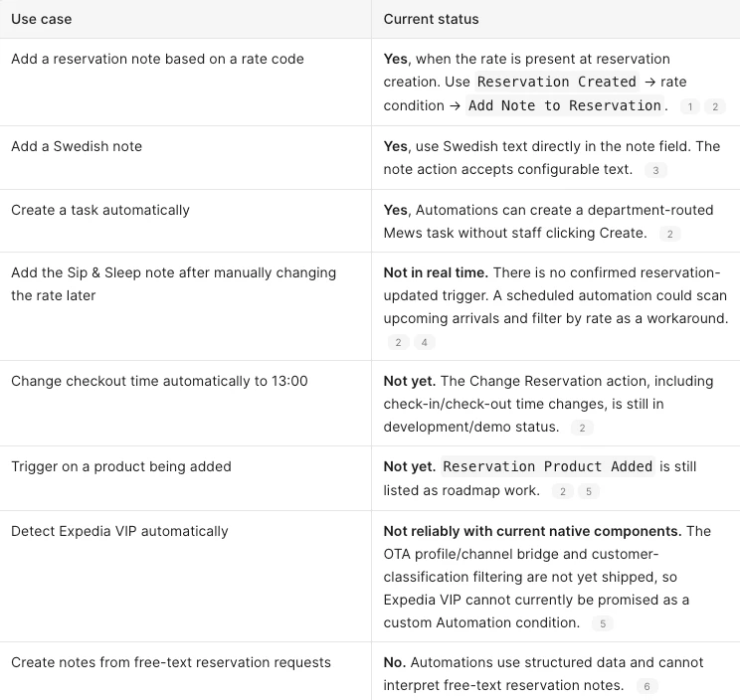The width and height of the screenshot is (740, 700).
Task: Open citation 2 after Add Note to Reservation
Action: [715, 106]
